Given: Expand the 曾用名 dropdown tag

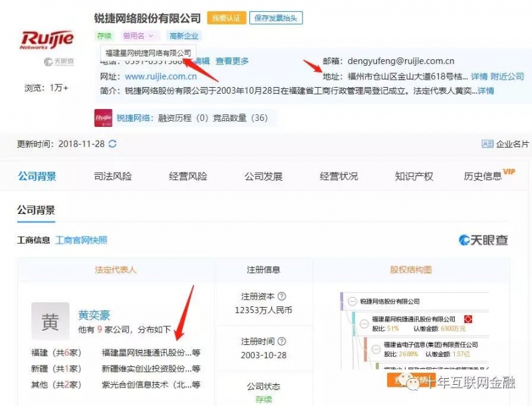Looking at the screenshot, I should point(138,36).
